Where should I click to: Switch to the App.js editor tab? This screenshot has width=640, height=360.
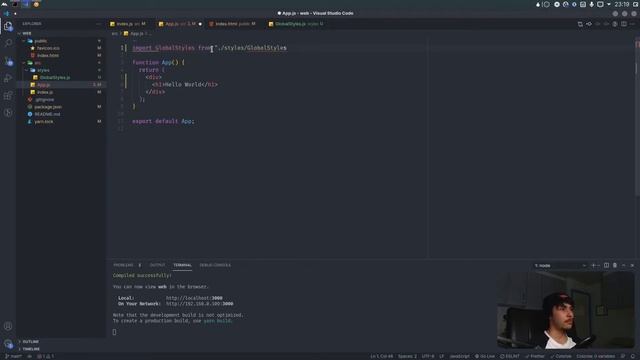coord(180,24)
